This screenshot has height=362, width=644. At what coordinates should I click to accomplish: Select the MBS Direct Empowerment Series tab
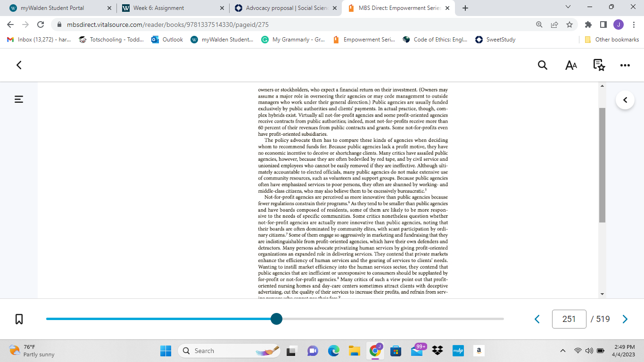click(398, 8)
